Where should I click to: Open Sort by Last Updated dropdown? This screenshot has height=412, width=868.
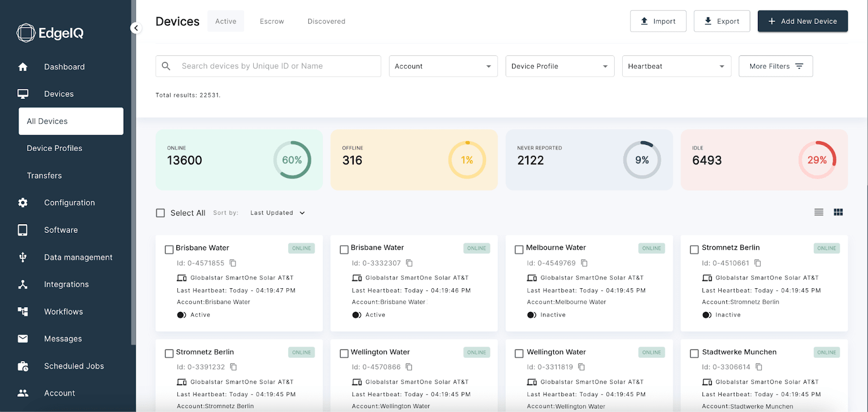[277, 213]
